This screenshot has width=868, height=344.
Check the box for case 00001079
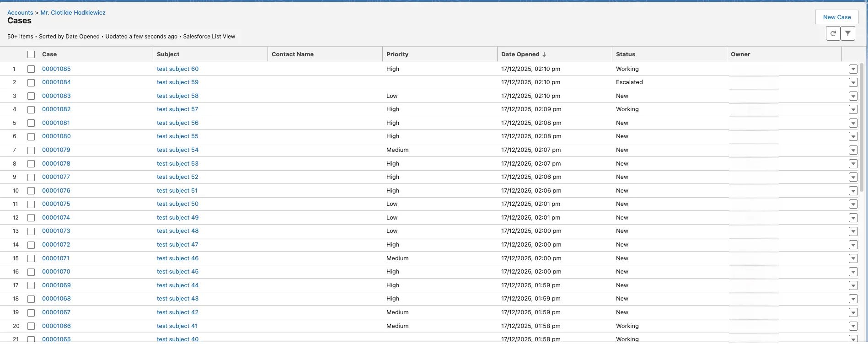tap(31, 150)
